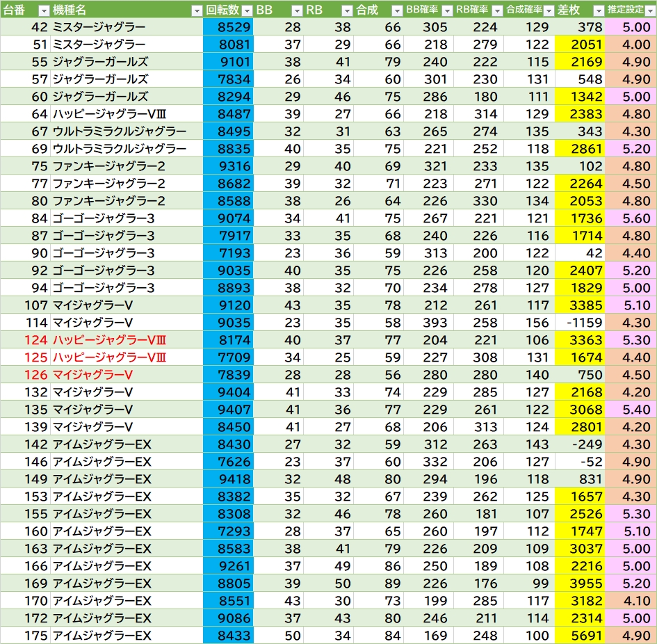657x644 pixels.
Task: Click 9418 回転数 cell
Action: [228, 479]
